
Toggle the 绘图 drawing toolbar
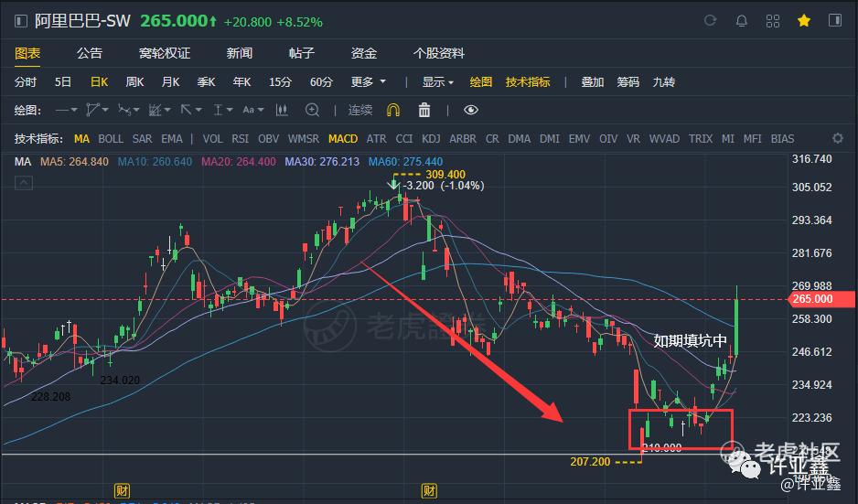(x=481, y=82)
